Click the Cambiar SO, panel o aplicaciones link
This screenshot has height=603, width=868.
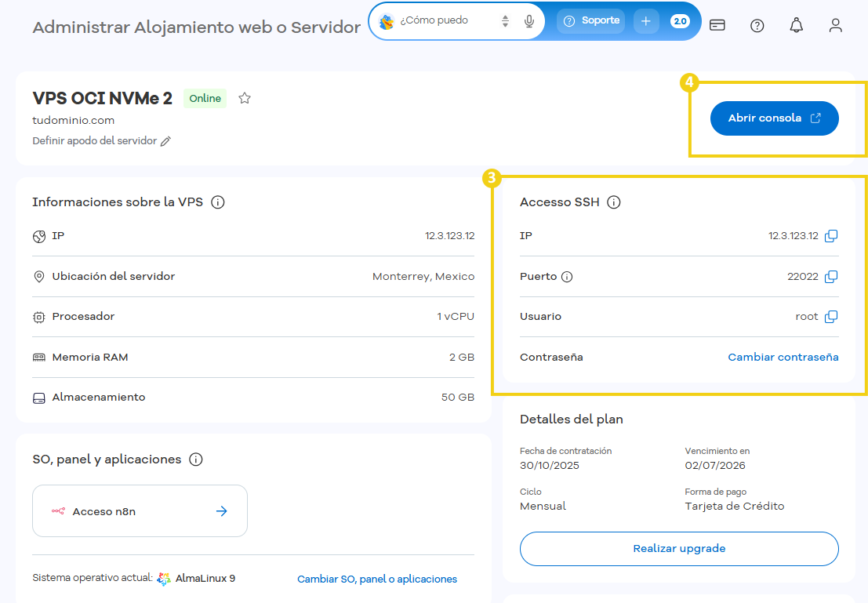click(377, 579)
